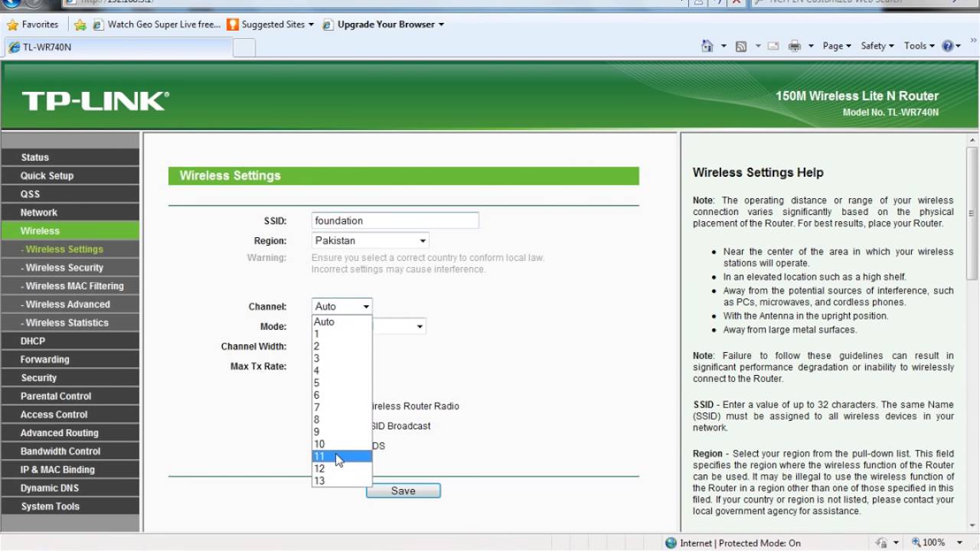
Task: Open the Home button dropdown arrow
Action: pyautogui.click(x=724, y=46)
